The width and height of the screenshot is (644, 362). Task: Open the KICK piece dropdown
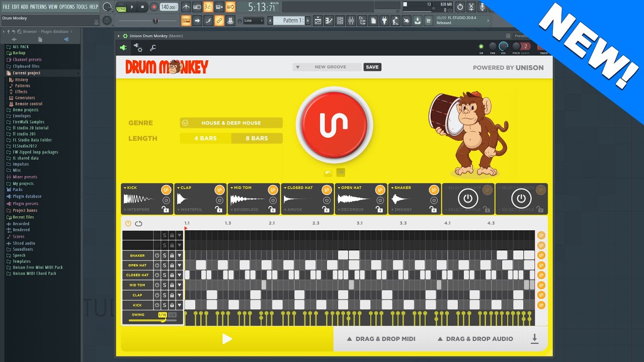(x=130, y=188)
